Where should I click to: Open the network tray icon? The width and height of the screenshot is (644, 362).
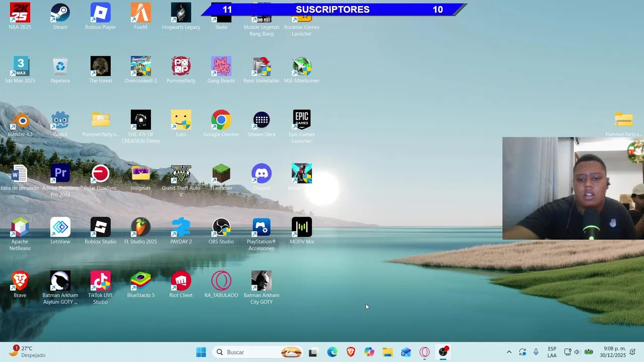(568, 352)
